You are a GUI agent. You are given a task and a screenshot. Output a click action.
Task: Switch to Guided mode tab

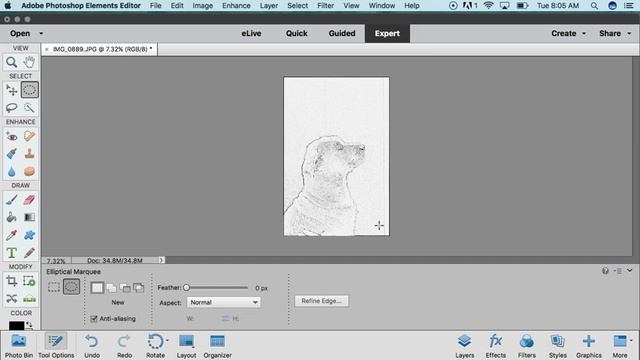tap(342, 33)
